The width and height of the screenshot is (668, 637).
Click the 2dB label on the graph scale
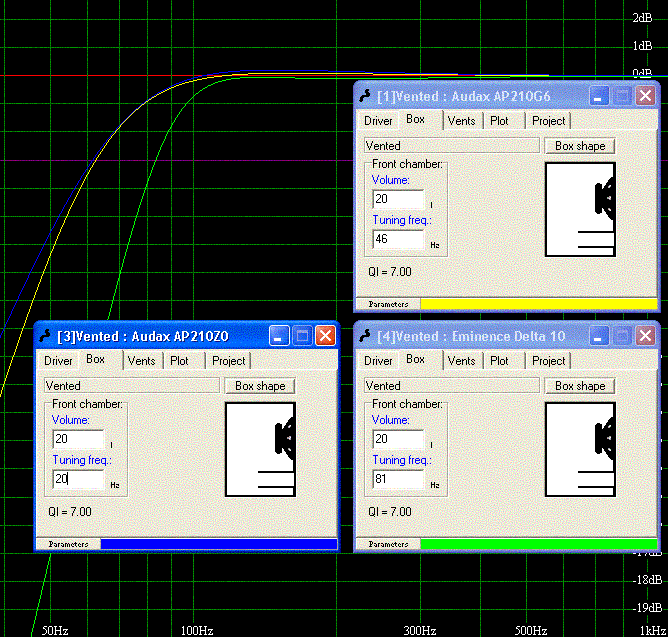pos(642,18)
